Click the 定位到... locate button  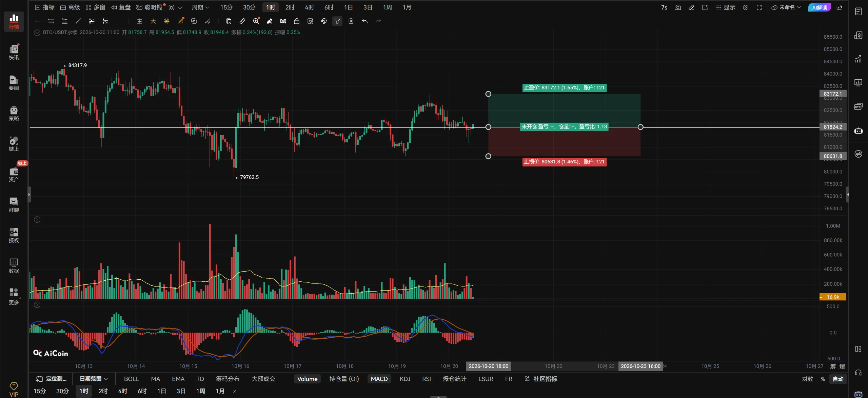[x=51, y=379]
